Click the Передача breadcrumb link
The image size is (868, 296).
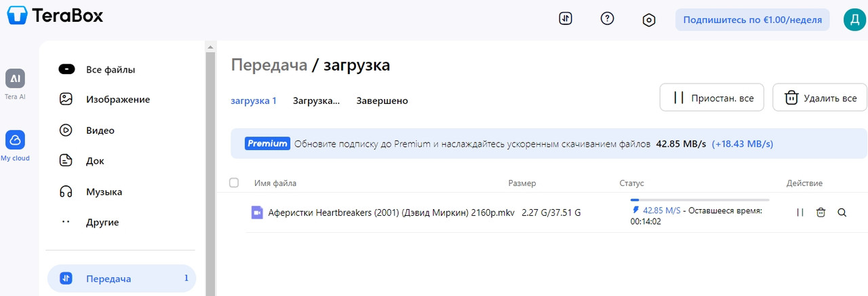click(268, 65)
